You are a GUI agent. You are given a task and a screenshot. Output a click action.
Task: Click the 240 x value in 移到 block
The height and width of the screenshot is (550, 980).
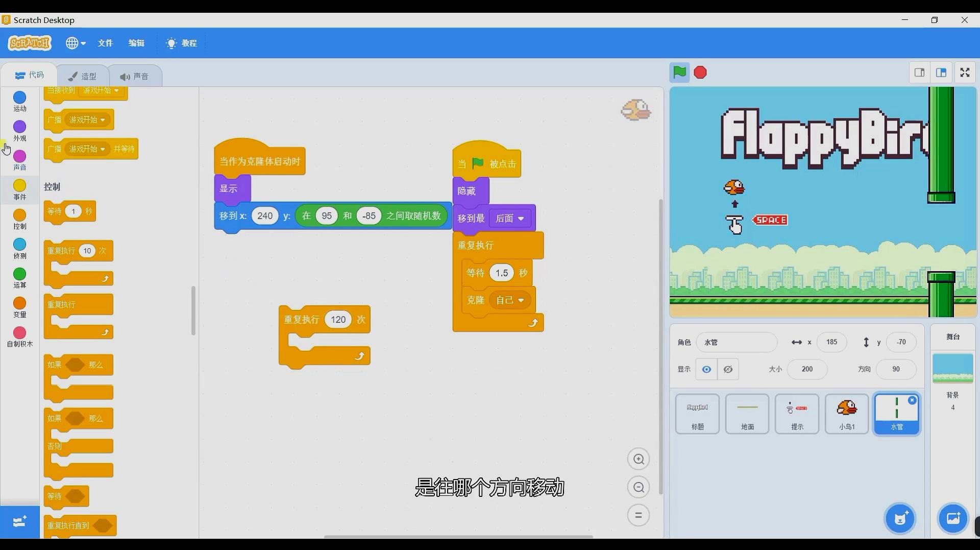pyautogui.click(x=265, y=216)
